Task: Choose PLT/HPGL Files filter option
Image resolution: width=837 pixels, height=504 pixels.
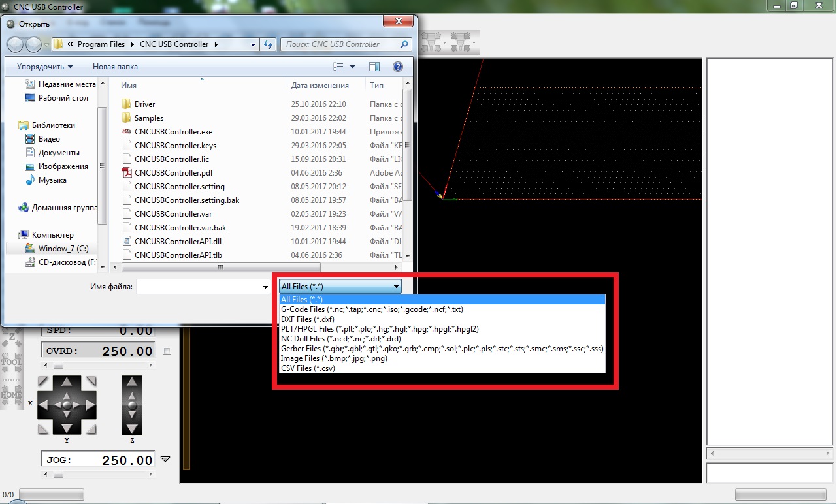Action: click(x=442, y=329)
